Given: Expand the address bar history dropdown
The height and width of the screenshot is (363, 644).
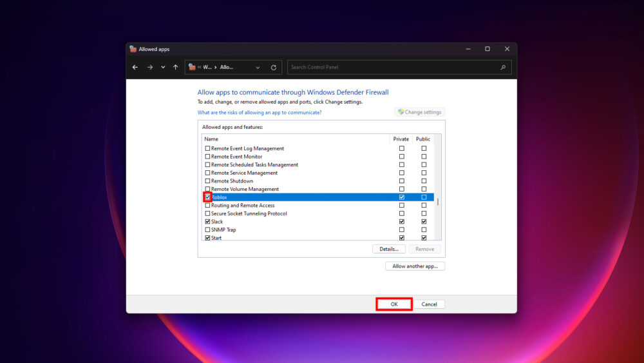Looking at the screenshot, I should 258,67.
